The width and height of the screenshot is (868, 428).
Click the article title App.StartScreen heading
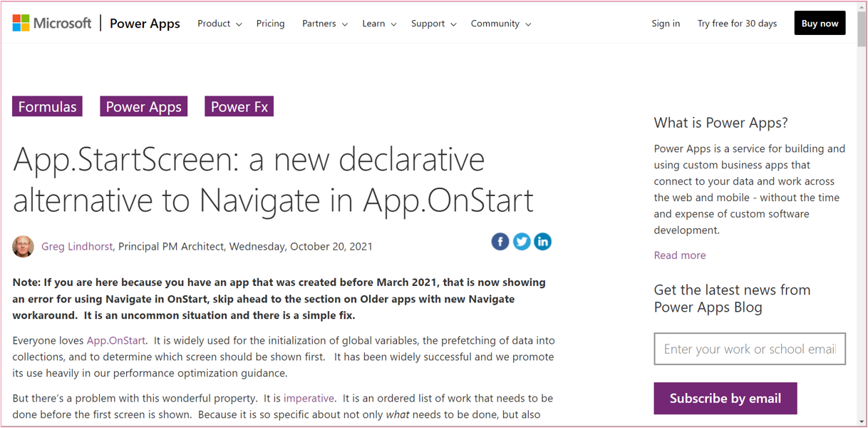pos(273,180)
